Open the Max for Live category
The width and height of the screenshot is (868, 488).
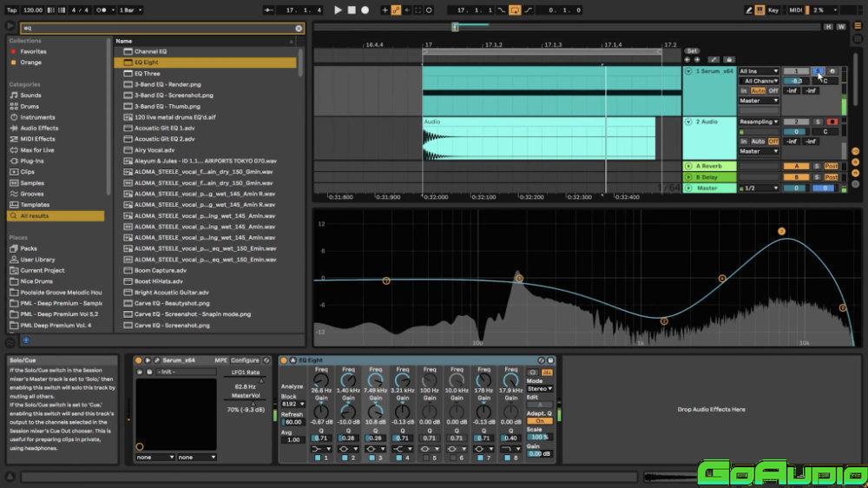(x=37, y=150)
